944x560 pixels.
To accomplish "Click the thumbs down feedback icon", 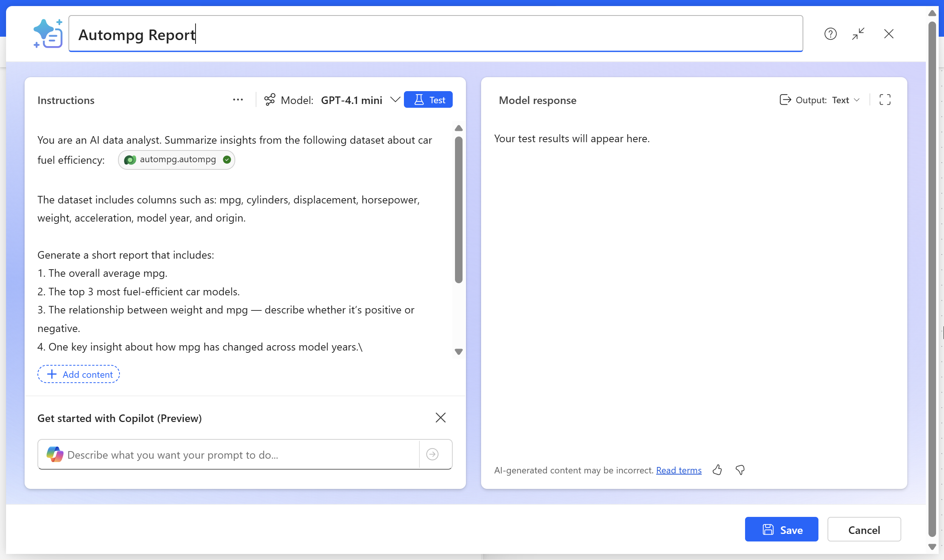I will point(740,470).
